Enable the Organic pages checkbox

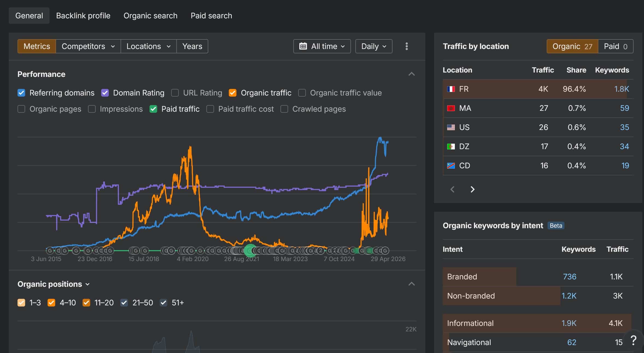pos(21,109)
